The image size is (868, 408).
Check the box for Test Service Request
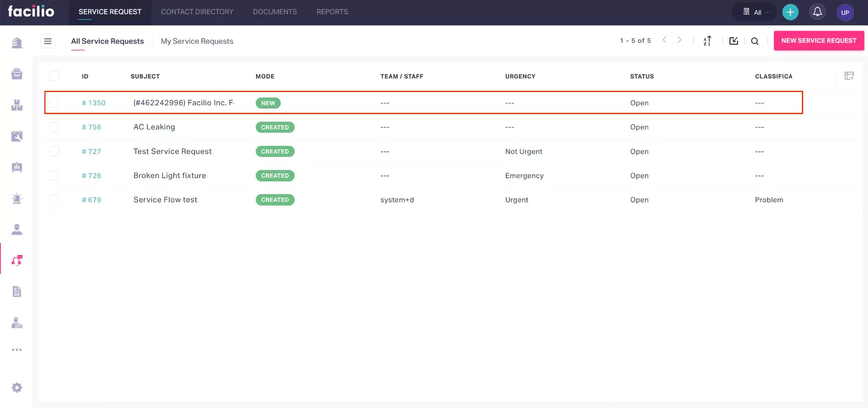coord(54,151)
